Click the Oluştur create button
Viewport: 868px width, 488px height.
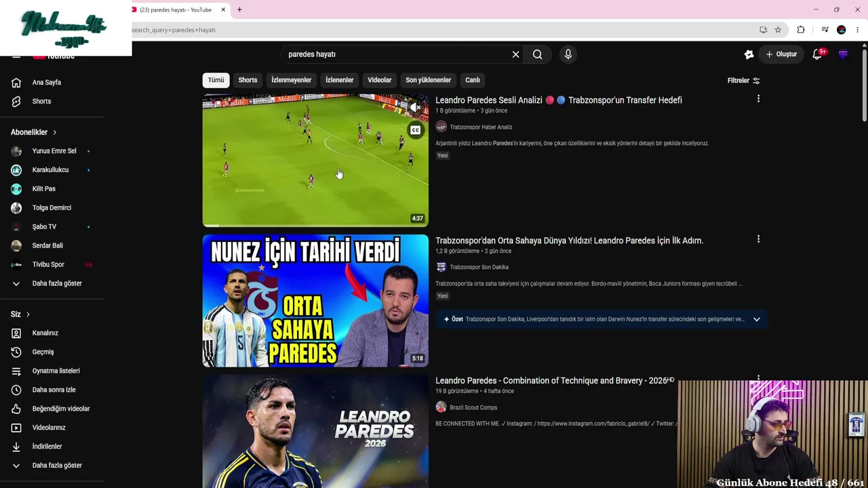(x=781, y=54)
